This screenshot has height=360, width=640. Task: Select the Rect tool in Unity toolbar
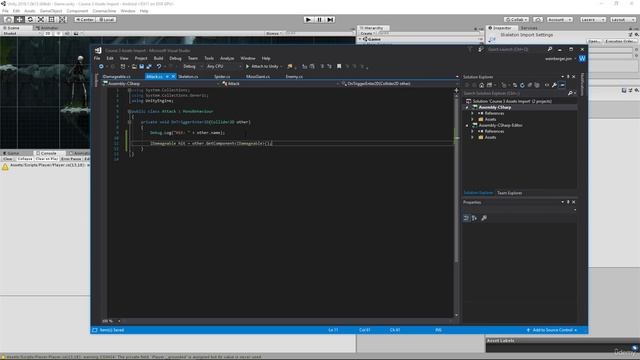pyautogui.click(x=51, y=19)
